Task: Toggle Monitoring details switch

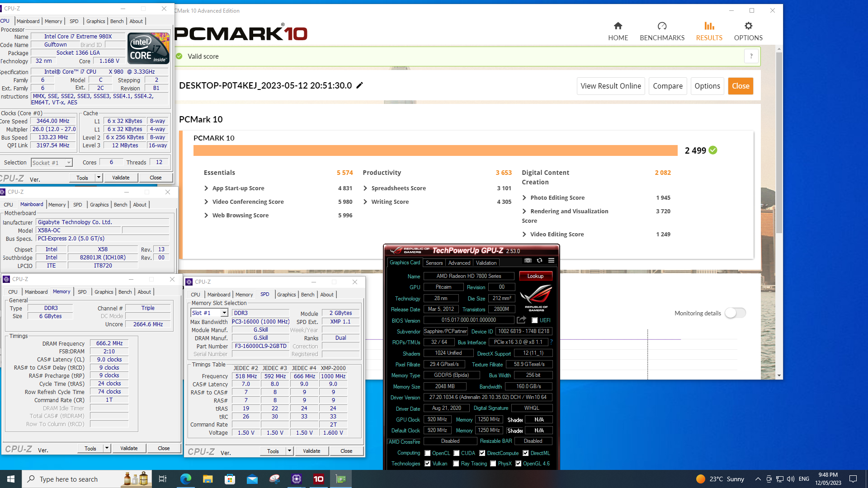Action: pyautogui.click(x=735, y=313)
